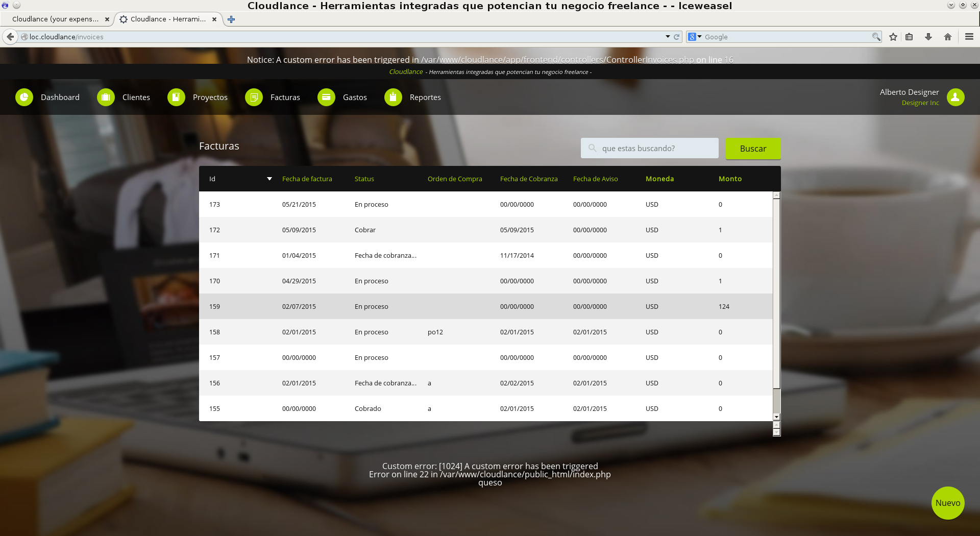Click Alberto Designer user name
980x536 pixels.
[909, 92]
